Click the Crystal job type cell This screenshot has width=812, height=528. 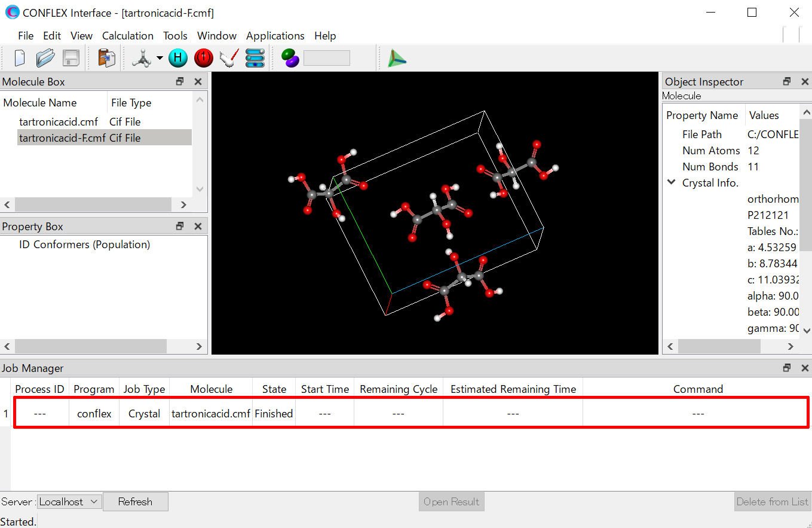[144, 414]
